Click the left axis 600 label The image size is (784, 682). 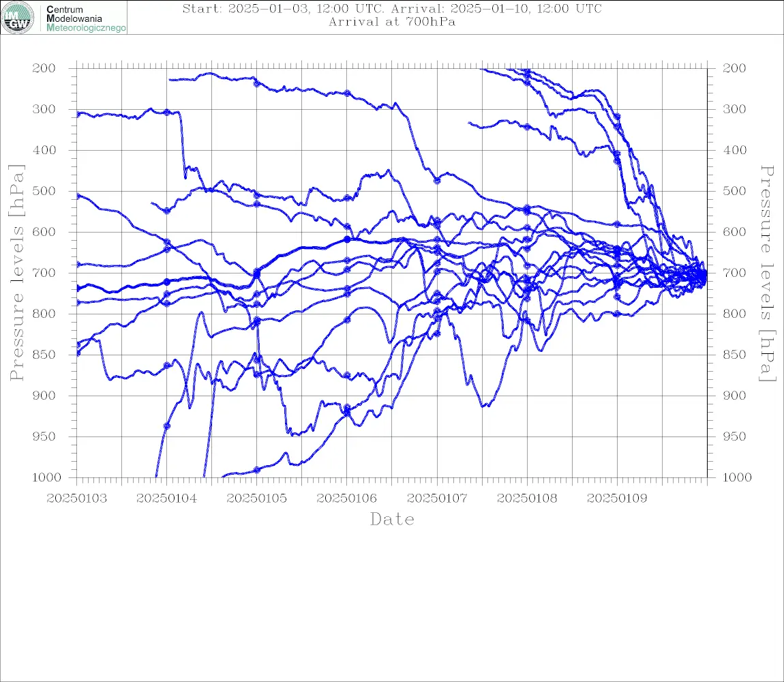coord(44,232)
